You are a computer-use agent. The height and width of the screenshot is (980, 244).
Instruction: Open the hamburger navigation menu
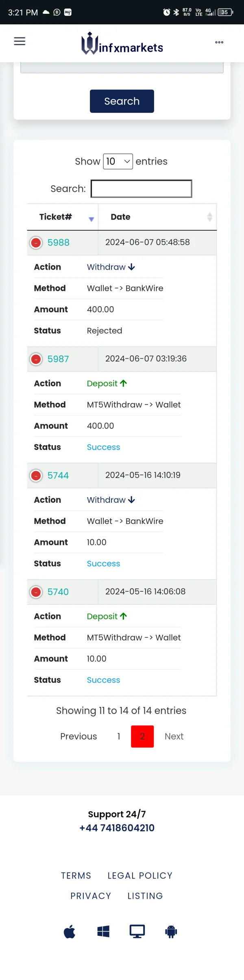20,41
